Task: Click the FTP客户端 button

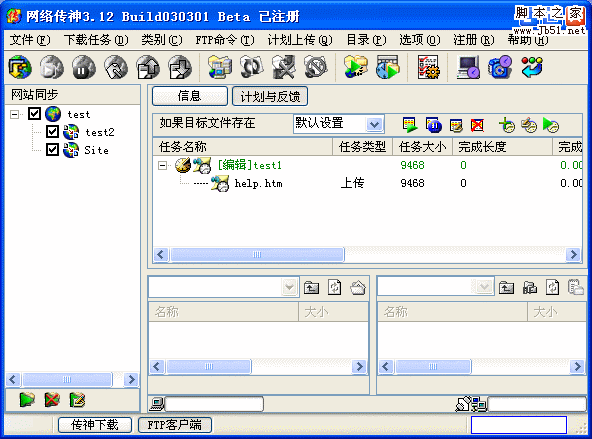Action: click(174, 425)
